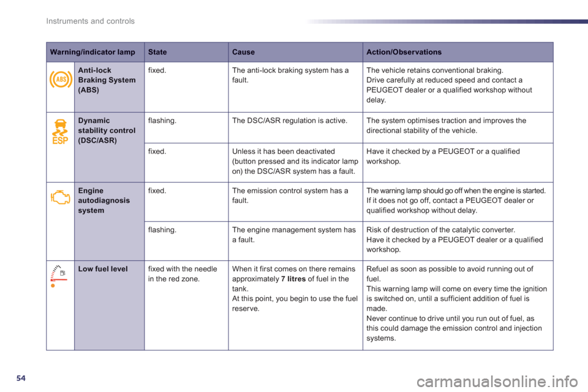Click 'Dynamic stability control (DSC/ASR)' label
The image size is (588, 392).
[x=107, y=130]
